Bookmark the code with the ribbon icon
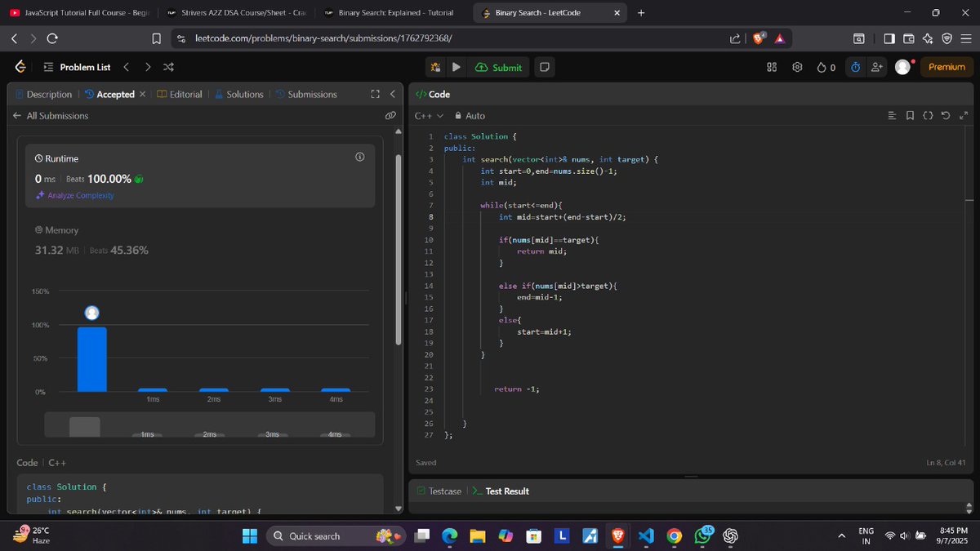The height and width of the screenshot is (551, 980). coord(910,116)
